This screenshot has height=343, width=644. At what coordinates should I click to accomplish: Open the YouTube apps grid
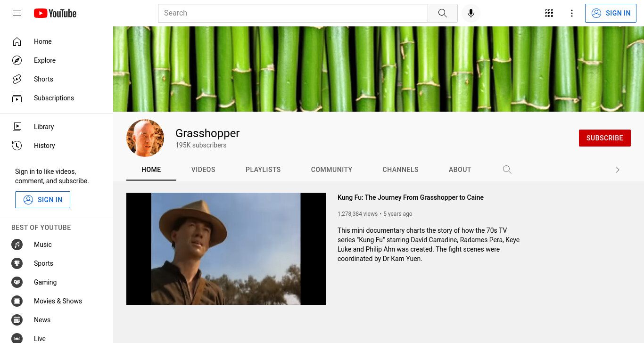pos(549,13)
